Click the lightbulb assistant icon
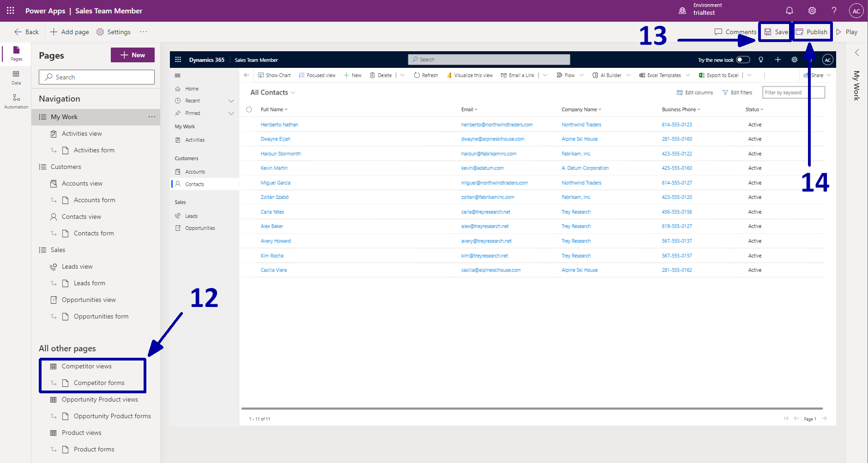Image resolution: width=868 pixels, height=463 pixels. tap(761, 60)
